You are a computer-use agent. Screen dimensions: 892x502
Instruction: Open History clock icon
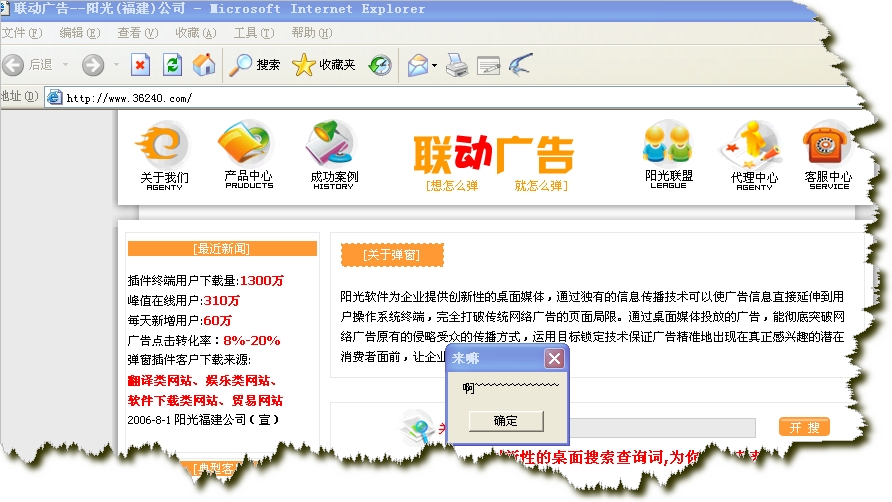coord(379,65)
